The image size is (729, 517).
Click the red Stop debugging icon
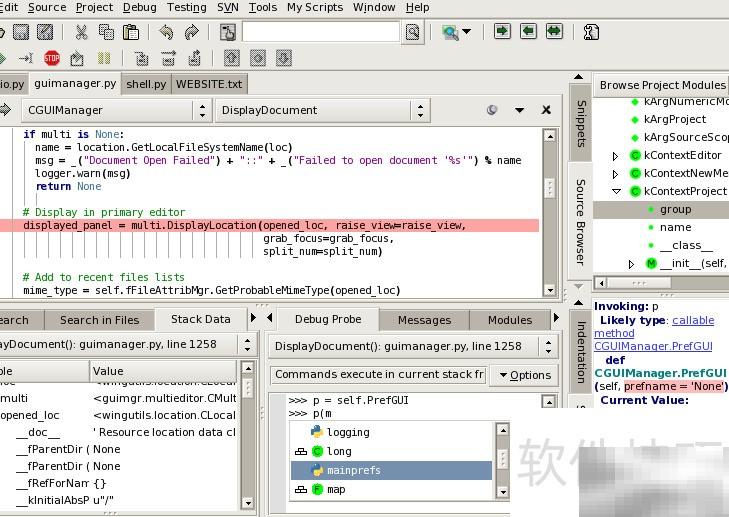coord(52,58)
